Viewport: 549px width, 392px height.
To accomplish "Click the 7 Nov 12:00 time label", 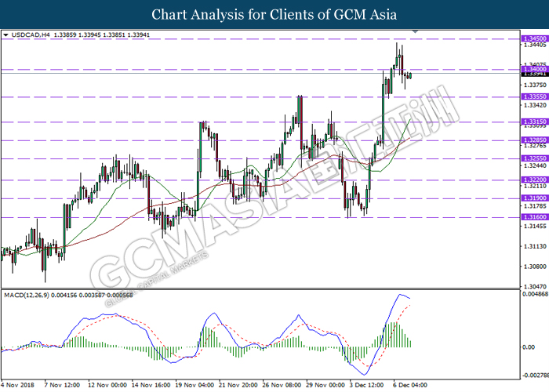I will coord(62,385).
